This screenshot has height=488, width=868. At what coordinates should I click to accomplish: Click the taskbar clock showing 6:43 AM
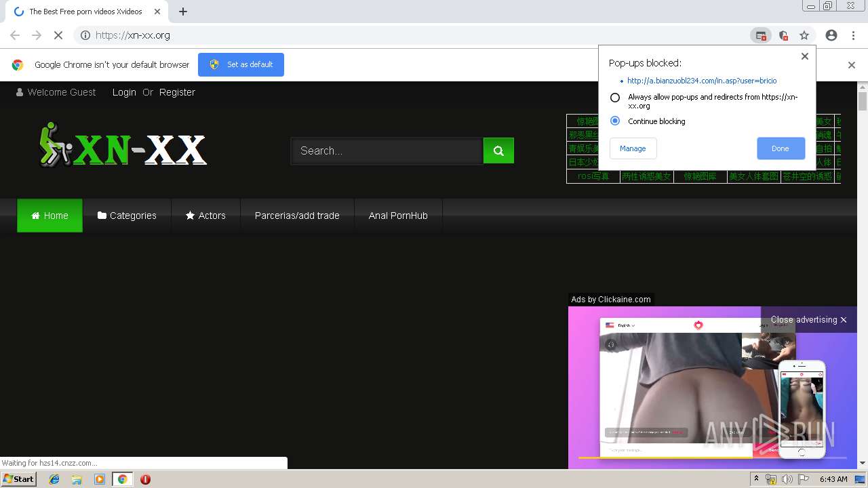pyautogui.click(x=833, y=479)
